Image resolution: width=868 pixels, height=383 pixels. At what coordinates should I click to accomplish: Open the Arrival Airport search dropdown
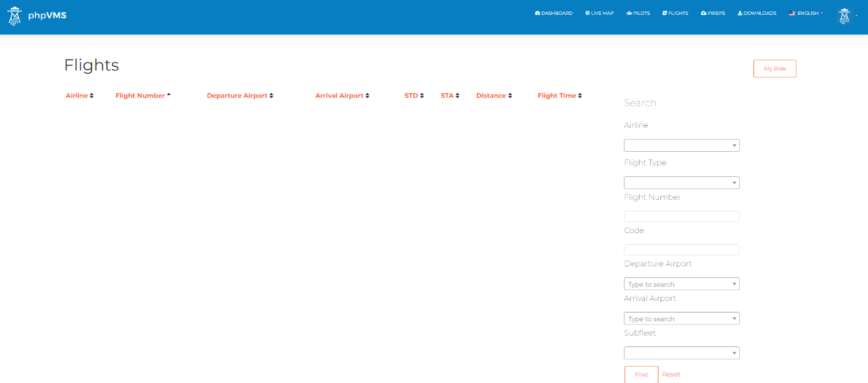682,319
